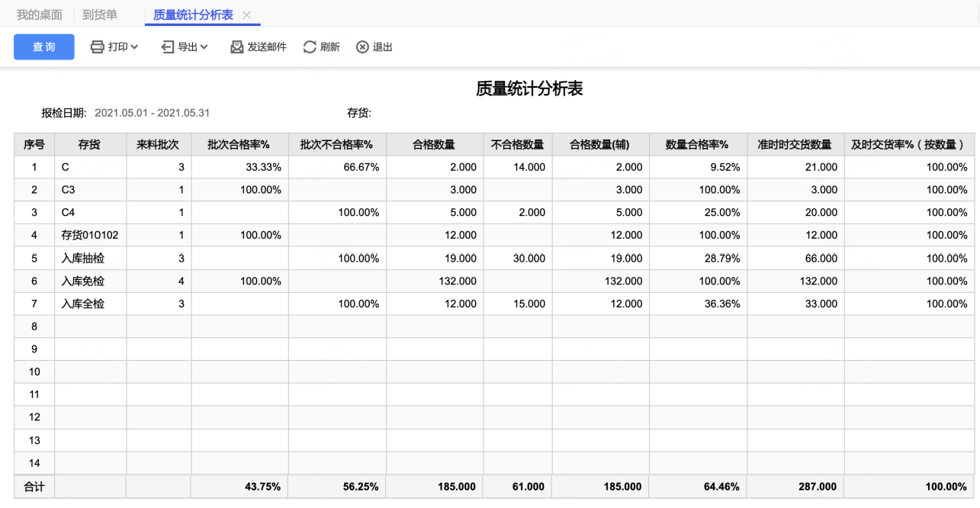Open the 到货单 tab
This screenshot has height=508, width=980.
pos(100,14)
